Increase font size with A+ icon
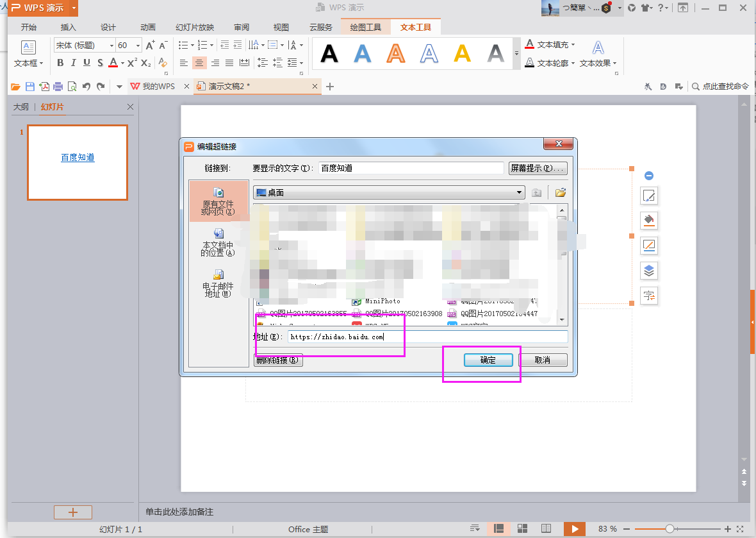This screenshot has width=756, height=538. pos(151,46)
